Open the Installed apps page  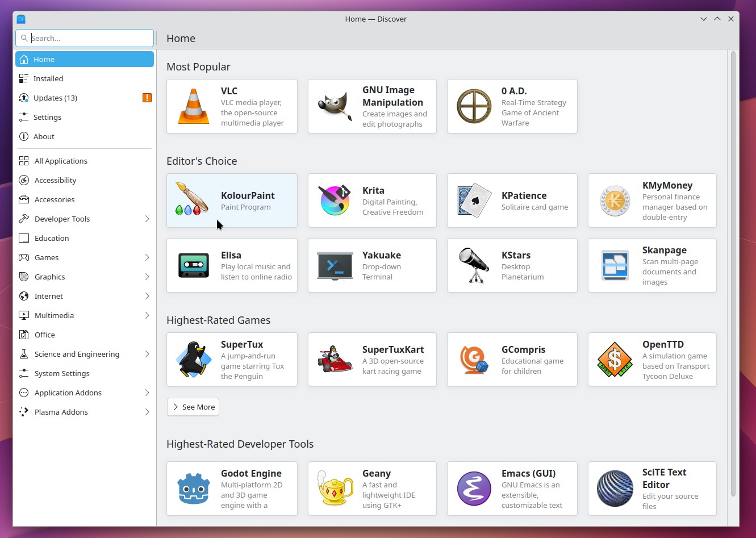[x=85, y=78]
